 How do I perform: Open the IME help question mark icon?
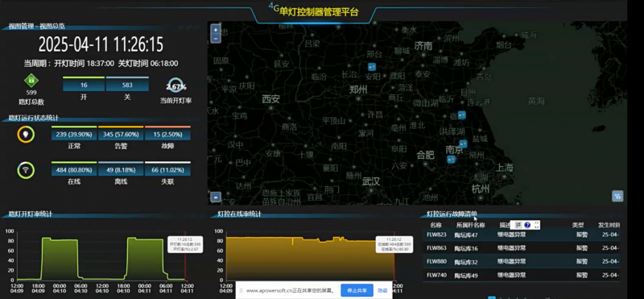(527, 225)
